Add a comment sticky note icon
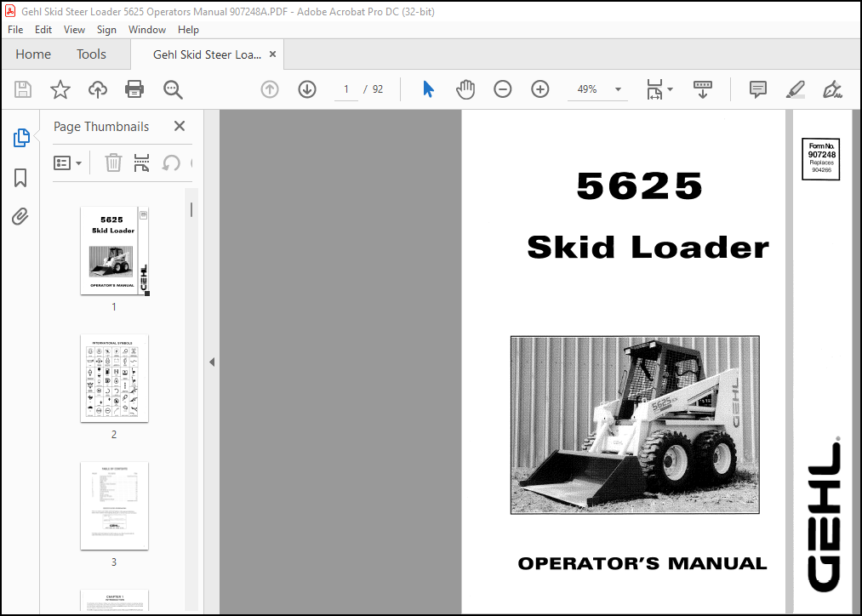 pyautogui.click(x=757, y=89)
